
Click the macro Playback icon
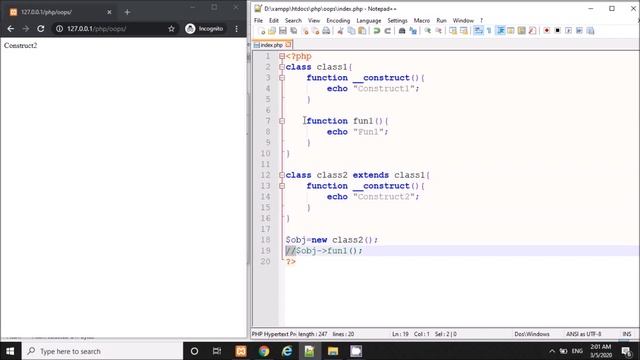coord(568,31)
